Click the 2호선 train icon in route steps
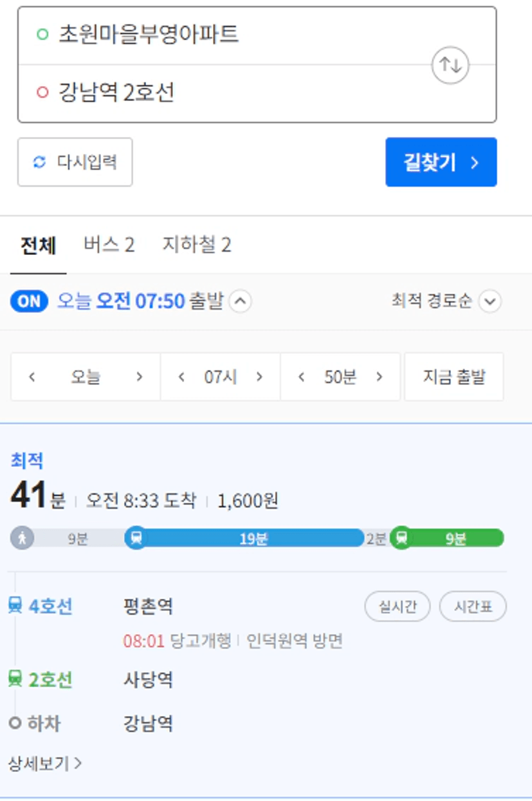Image resolution: width=532 pixels, height=801 pixels. tap(15, 679)
